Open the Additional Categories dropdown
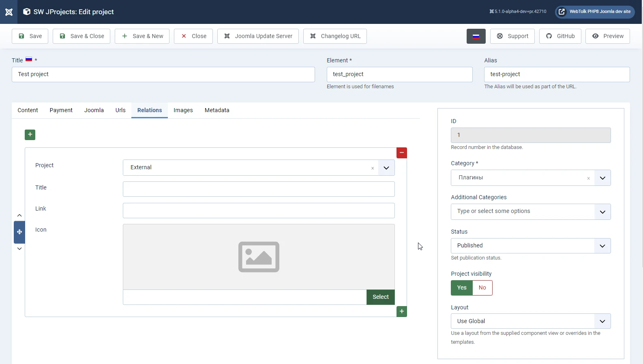This screenshot has height=364, width=643. (531, 212)
